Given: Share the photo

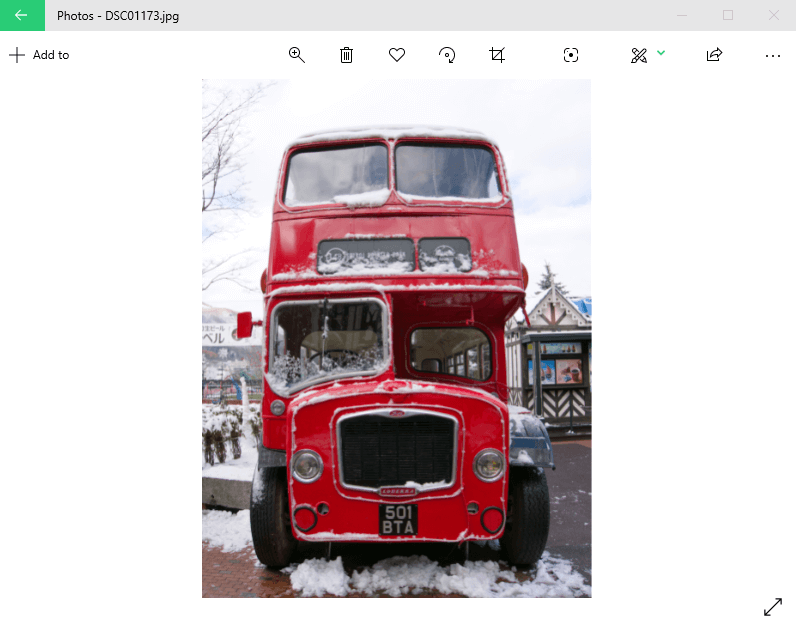Looking at the screenshot, I should click(714, 55).
